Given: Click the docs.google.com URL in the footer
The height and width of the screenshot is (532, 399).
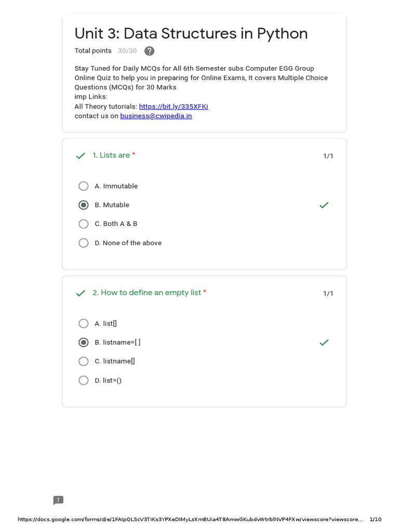Looking at the screenshot, I should point(190,520).
